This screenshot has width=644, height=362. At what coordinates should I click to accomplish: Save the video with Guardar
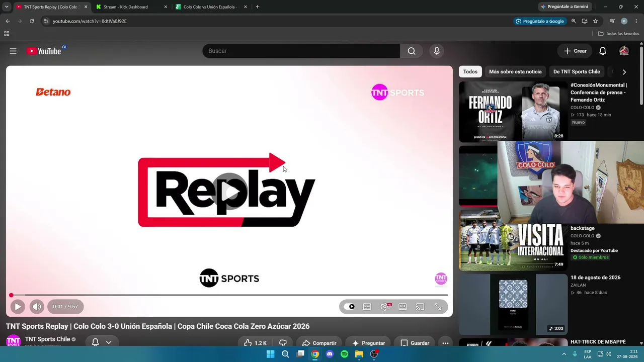tap(415, 343)
